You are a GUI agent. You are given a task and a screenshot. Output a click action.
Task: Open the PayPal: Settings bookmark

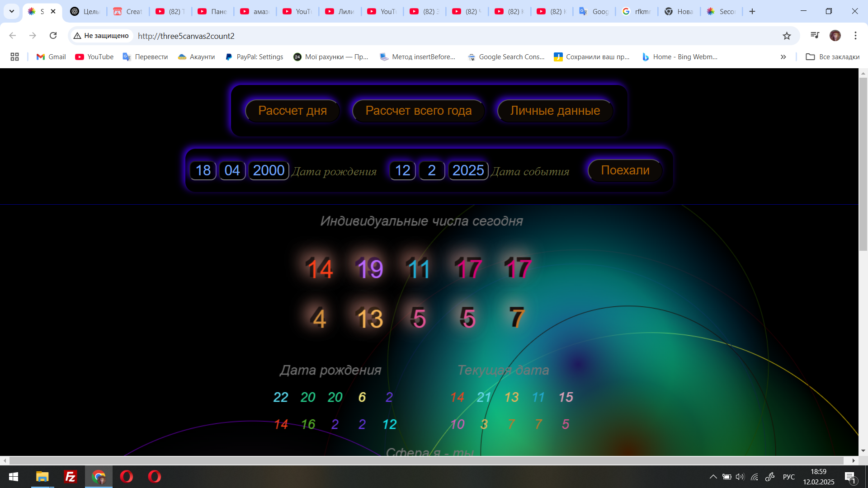pos(254,56)
